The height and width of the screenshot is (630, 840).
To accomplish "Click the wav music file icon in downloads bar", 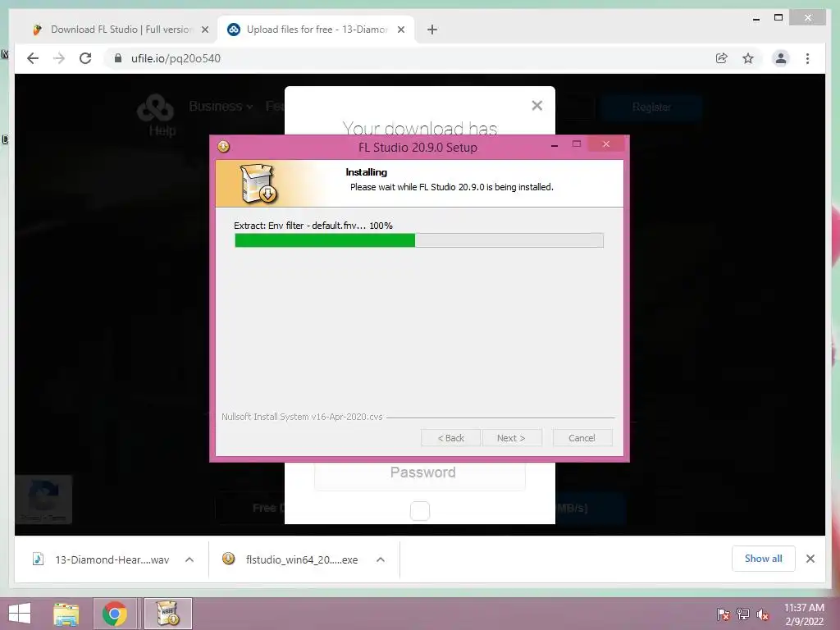I will 38,559.
